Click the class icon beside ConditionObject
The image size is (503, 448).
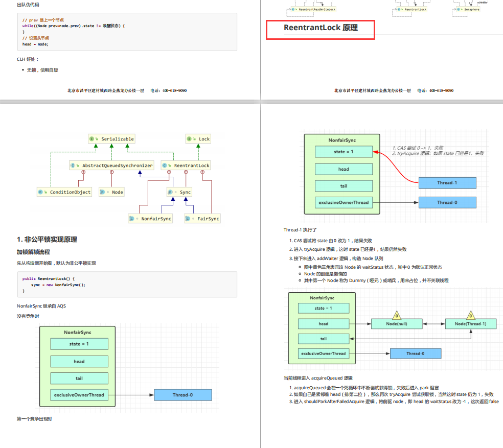[x=40, y=192]
